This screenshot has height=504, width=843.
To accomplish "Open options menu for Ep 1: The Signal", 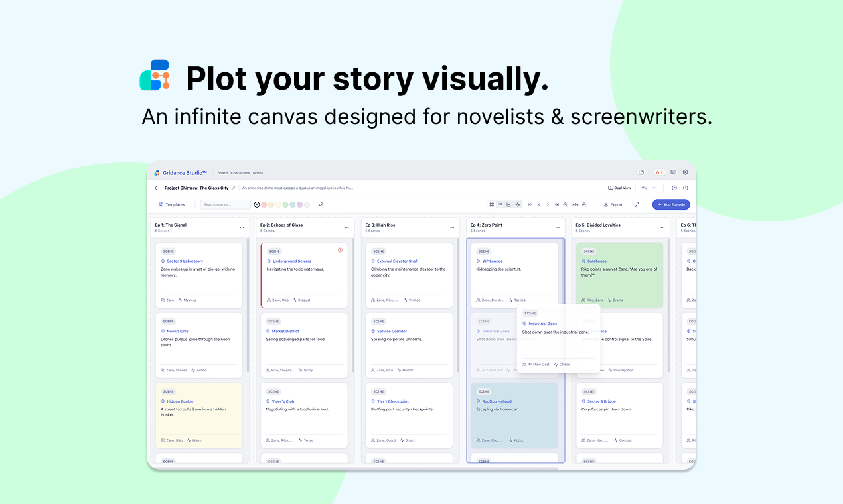I will pyautogui.click(x=242, y=227).
